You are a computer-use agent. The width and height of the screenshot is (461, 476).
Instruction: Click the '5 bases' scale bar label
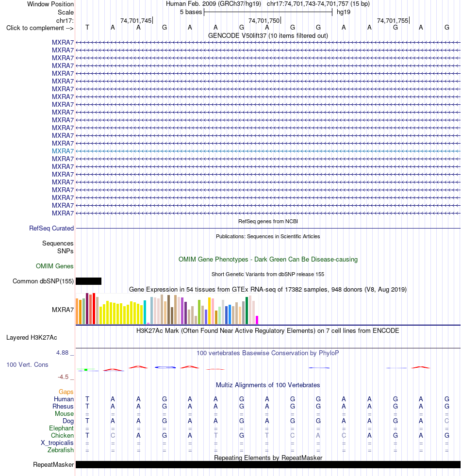point(191,12)
